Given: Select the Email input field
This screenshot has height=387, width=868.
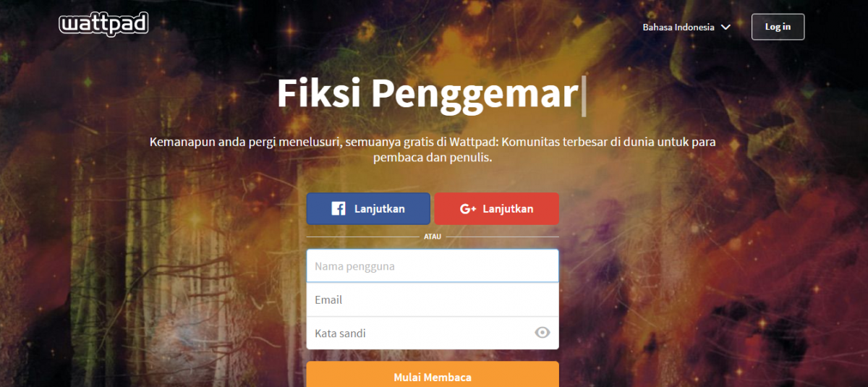Looking at the screenshot, I should tap(433, 299).
